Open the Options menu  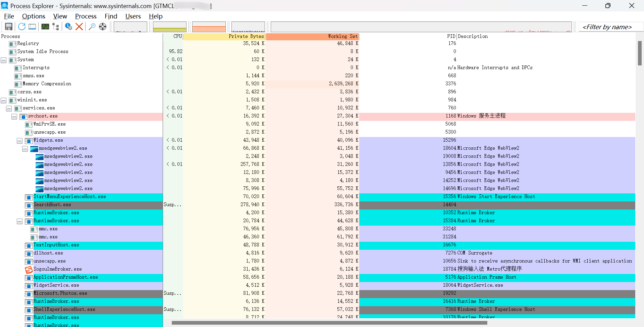coord(34,16)
